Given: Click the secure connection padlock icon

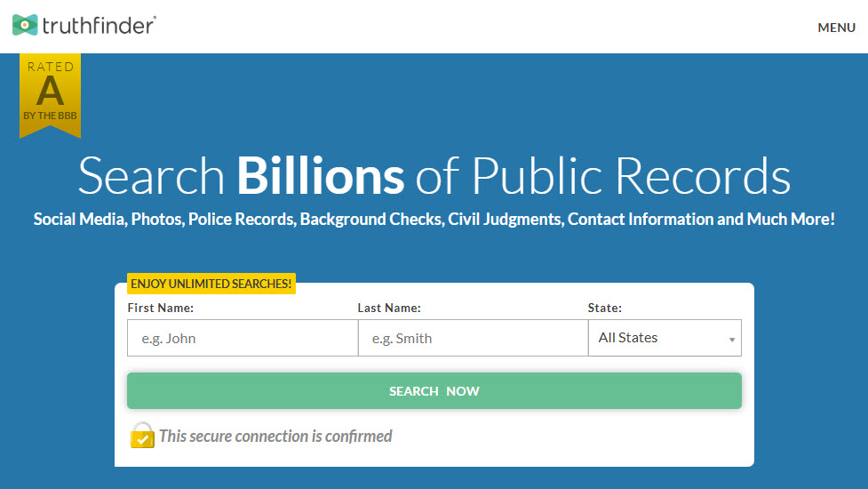Looking at the screenshot, I should click(x=142, y=436).
